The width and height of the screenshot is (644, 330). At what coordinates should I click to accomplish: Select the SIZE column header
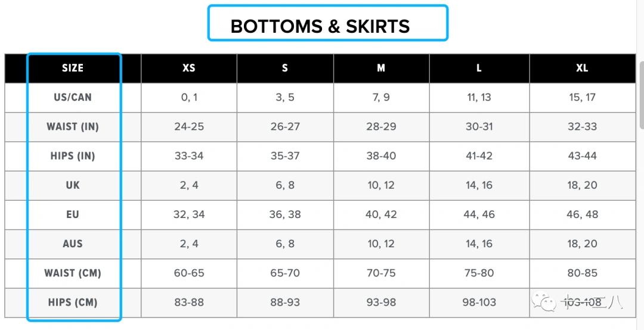pyautogui.click(x=73, y=68)
